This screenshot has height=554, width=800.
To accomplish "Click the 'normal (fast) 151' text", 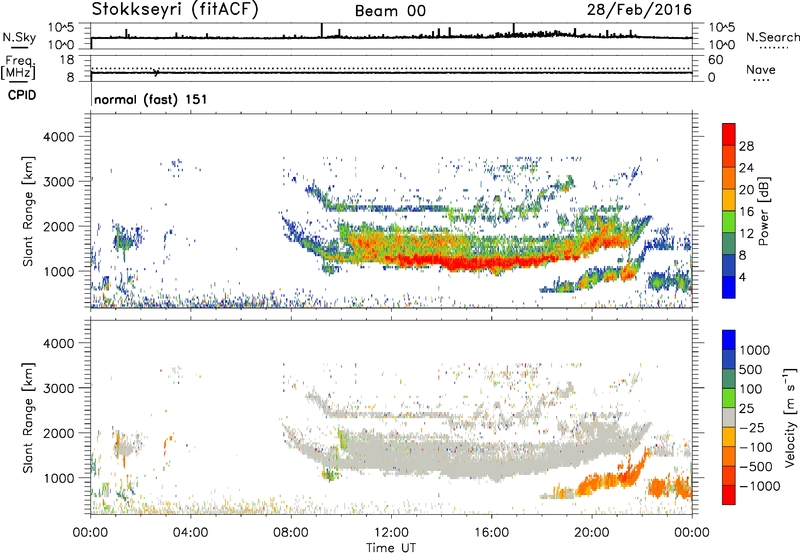I will click(x=151, y=99).
